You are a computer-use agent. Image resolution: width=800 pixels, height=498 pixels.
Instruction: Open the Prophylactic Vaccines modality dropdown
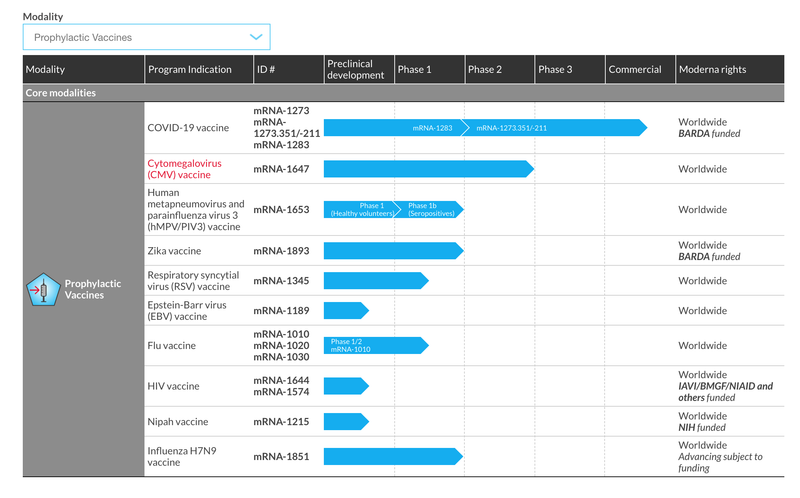coord(146,38)
